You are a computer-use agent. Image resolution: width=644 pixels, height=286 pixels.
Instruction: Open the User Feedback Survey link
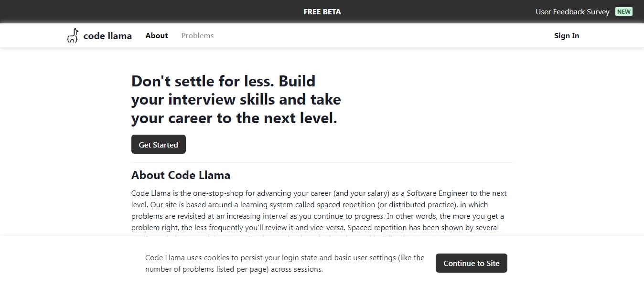(572, 12)
